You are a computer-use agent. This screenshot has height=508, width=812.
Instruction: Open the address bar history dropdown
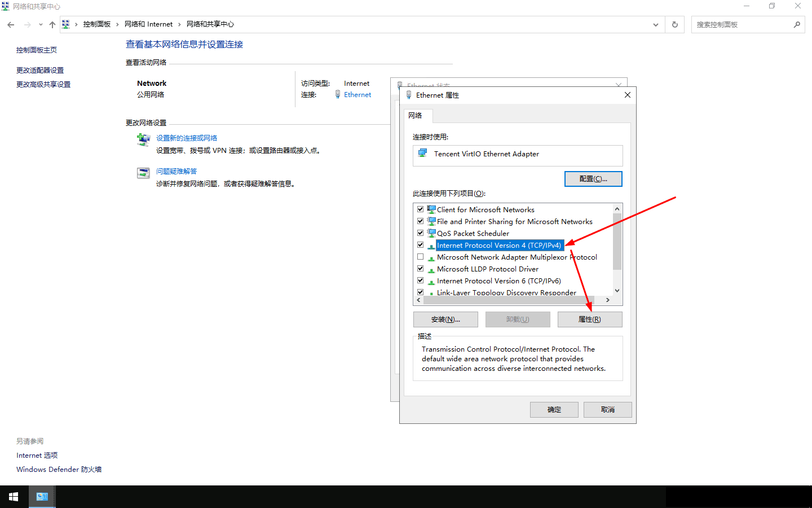(655, 25)
